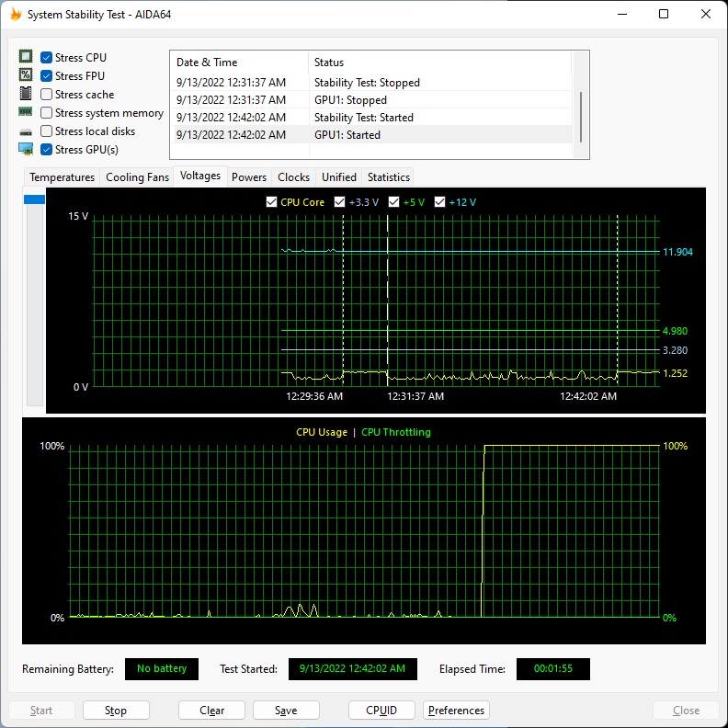Open the Powers tab
The image size is (728, 728).
pyautogui.click(x=249, y=177)
